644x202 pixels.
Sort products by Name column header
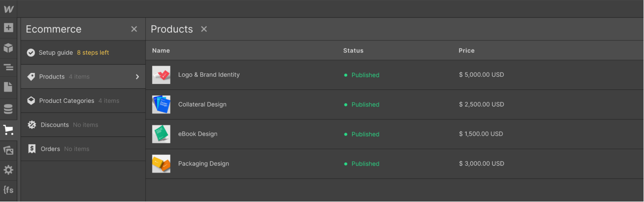161,50
